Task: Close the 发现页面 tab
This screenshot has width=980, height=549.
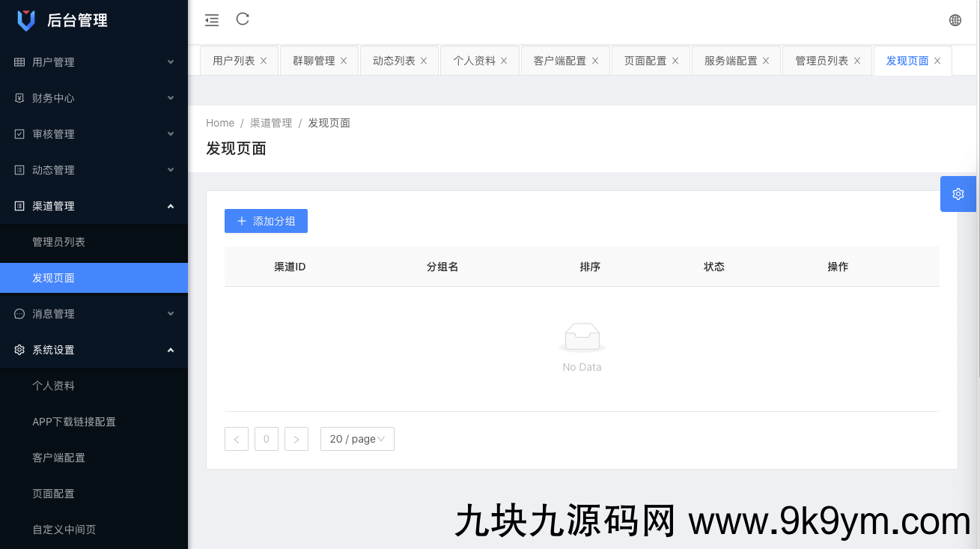Action: coord(937,61)
